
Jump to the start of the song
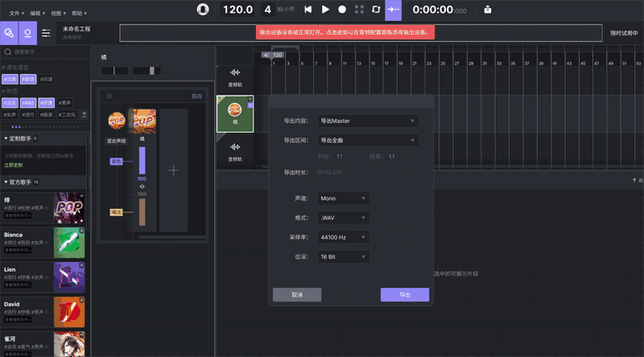point(308,10)
